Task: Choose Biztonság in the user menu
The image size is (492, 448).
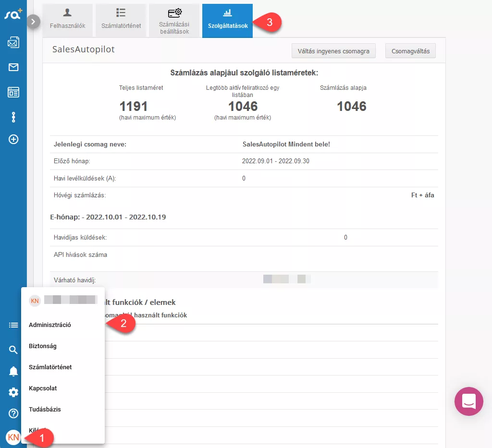Action: coord(43,346)
